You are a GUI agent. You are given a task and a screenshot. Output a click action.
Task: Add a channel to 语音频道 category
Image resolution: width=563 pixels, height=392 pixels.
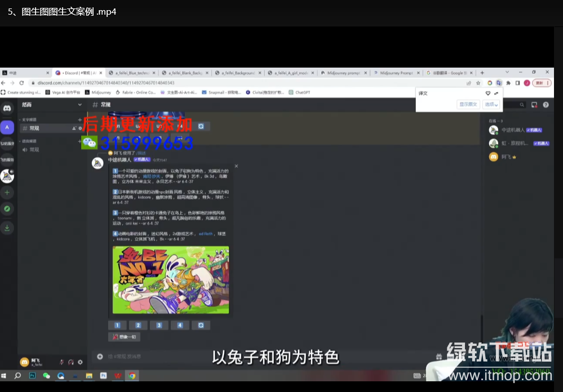[x=79, y=141]
